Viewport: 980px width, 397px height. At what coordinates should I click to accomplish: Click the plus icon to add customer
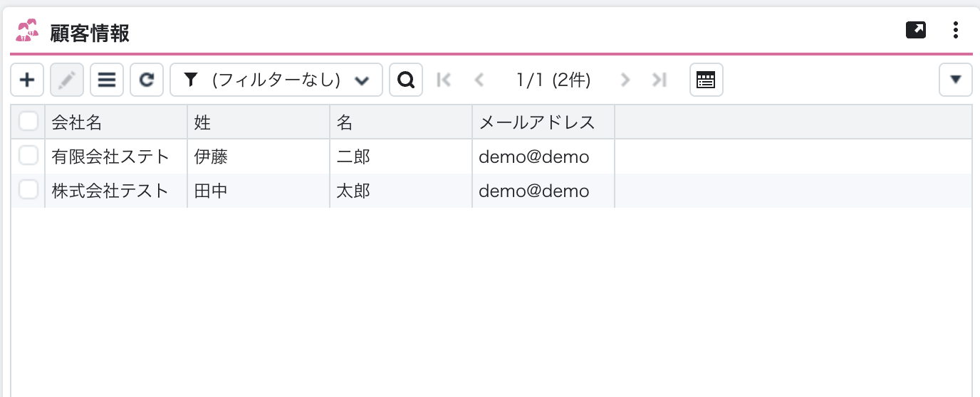coord(27,80)
